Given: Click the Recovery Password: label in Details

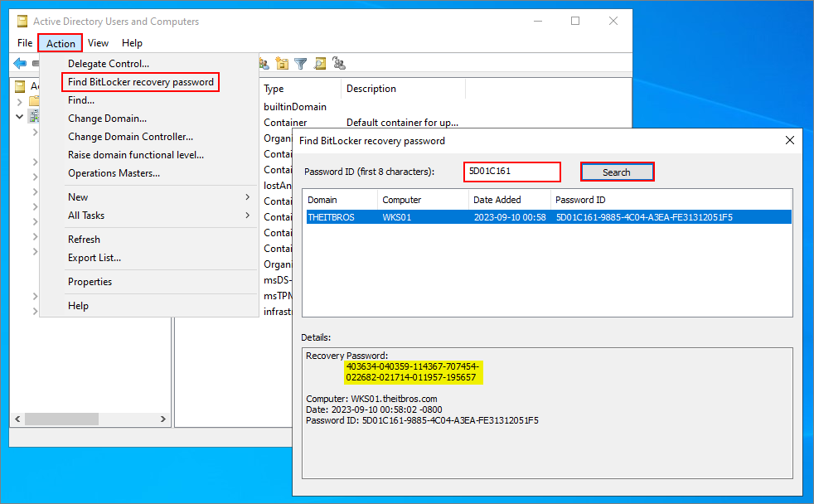Looking at the screenshot, I should pyautogui.click(x=346, y=356).
